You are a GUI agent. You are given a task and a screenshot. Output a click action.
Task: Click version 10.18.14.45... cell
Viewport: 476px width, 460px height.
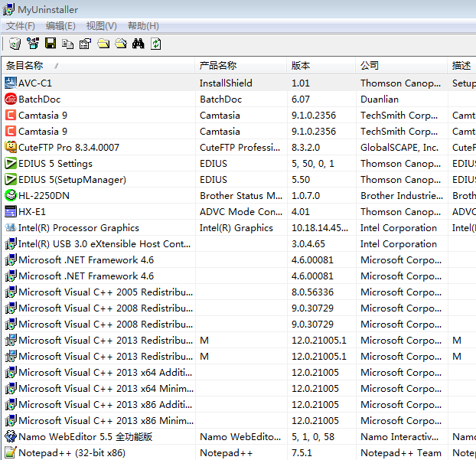[320, 228]
